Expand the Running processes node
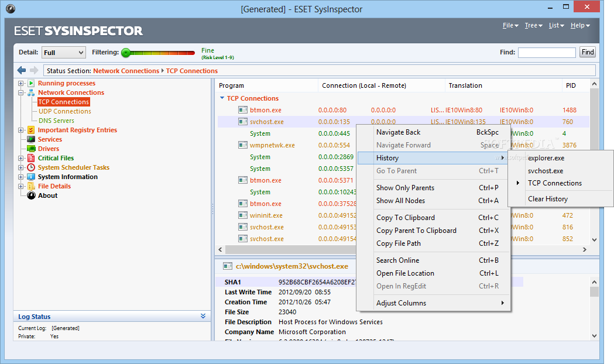614x364 pixels. click(x=20, y=83)
